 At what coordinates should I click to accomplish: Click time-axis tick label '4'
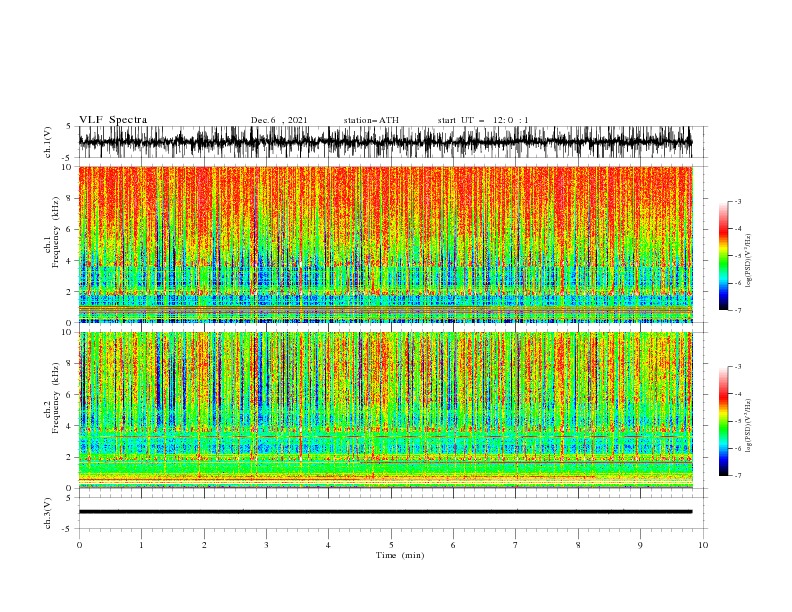pyautogui.click(x=329, y=545)
